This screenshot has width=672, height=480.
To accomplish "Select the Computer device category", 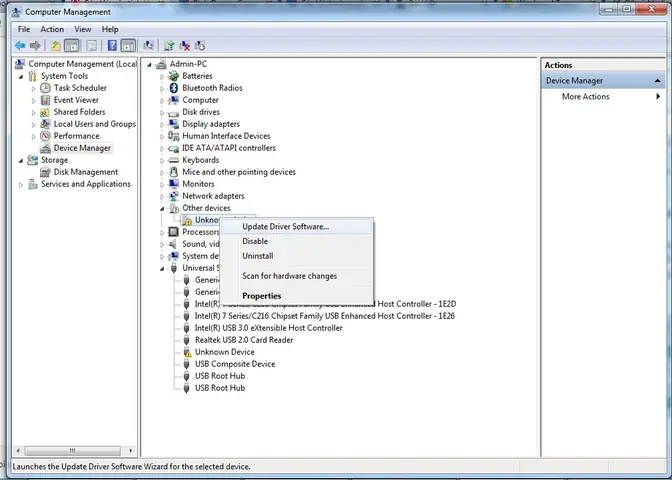I will tap(200, 100).
